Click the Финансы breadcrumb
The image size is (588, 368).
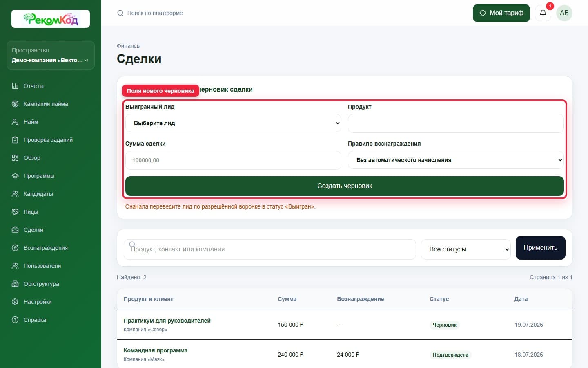pyautogui.click(x=129, y=46)
